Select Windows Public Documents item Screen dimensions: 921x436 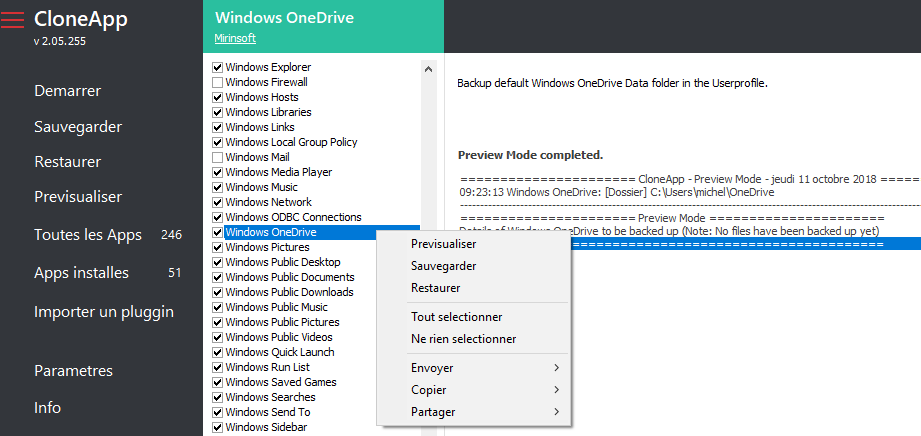[290, 277]
